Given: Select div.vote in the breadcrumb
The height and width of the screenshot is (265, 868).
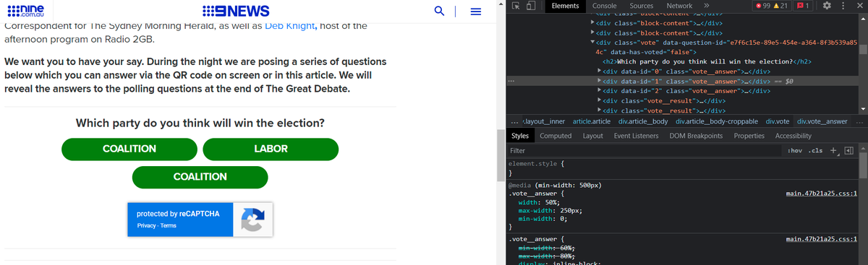Looking at the screenshot, I should coord(778,121).
